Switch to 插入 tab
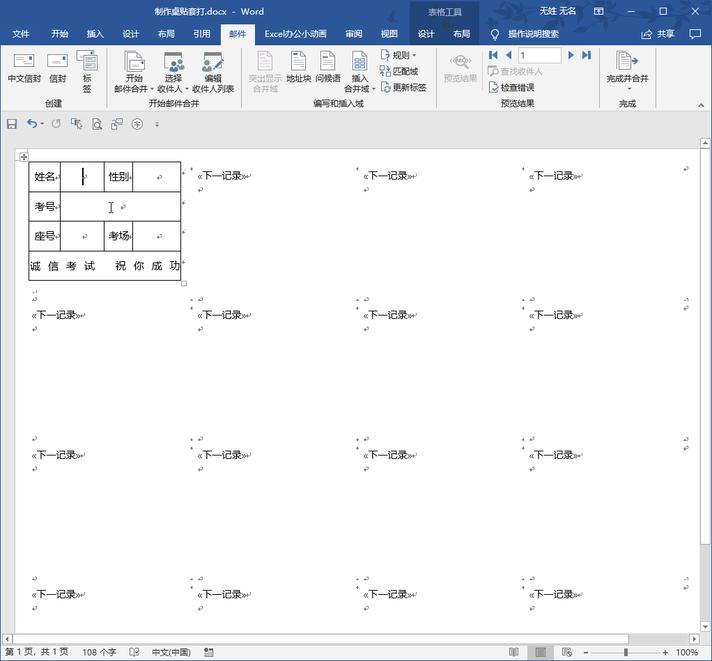The width and height of the screenshot is (712, 661). click(95, 34)
